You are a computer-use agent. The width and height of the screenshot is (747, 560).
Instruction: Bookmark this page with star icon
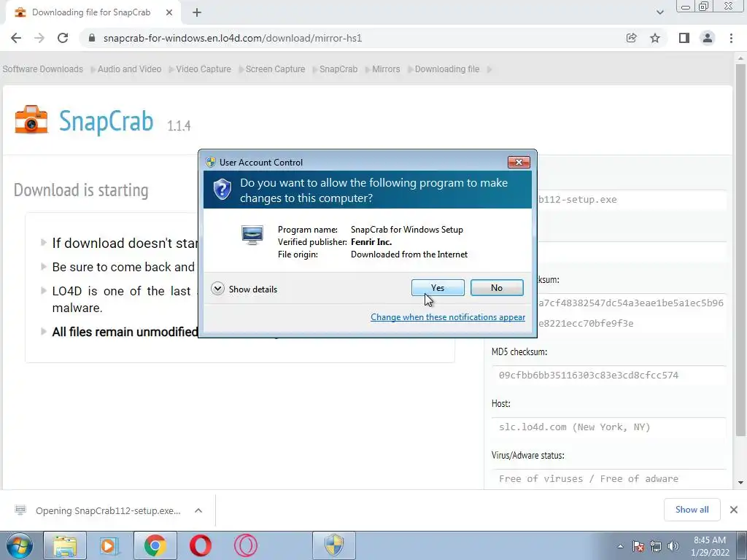(x=655, y=38)
